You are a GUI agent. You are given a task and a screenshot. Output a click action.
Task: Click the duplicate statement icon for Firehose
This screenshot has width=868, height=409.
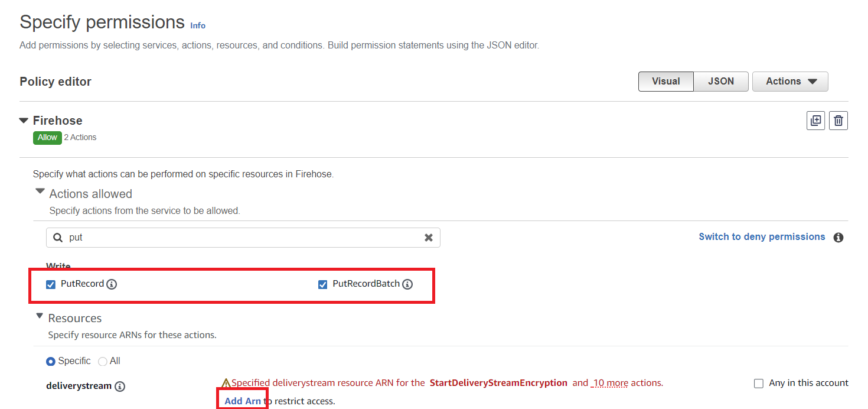815,121
